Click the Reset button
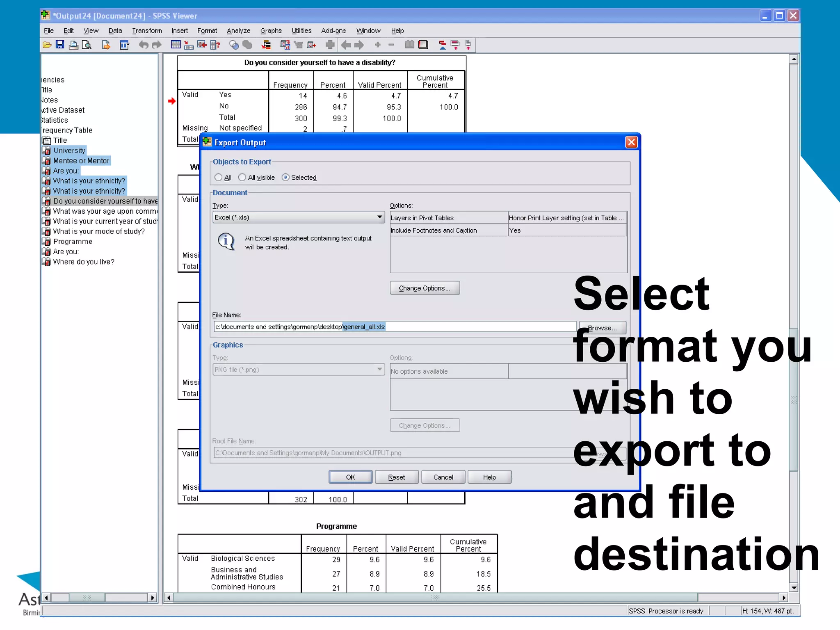The width and height of the screenshot is (840, 630). [397, 477]
